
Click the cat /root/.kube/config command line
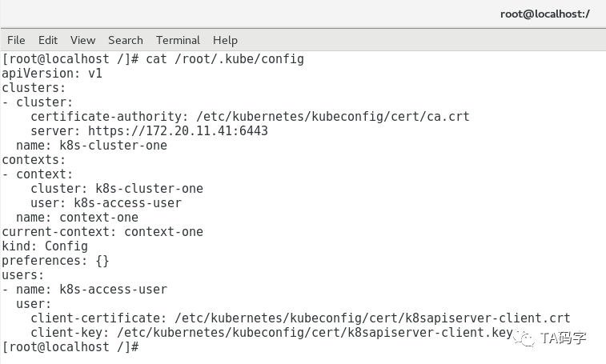click(x=153, y=59)
